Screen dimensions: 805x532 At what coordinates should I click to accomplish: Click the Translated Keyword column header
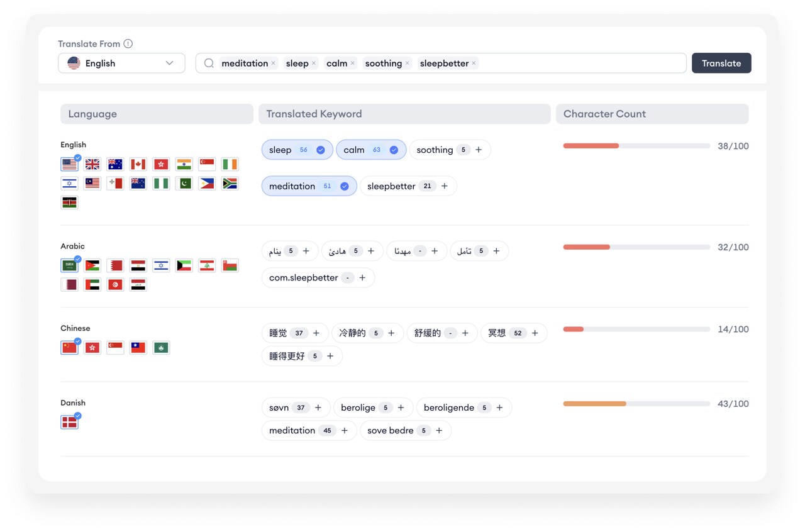(x=404, y=114)
